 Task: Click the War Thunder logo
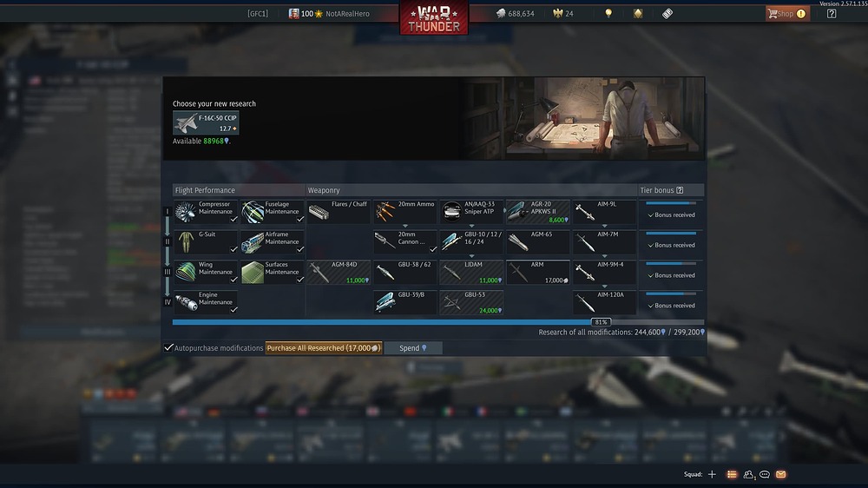pyautogui.click(x=434, y=18)
